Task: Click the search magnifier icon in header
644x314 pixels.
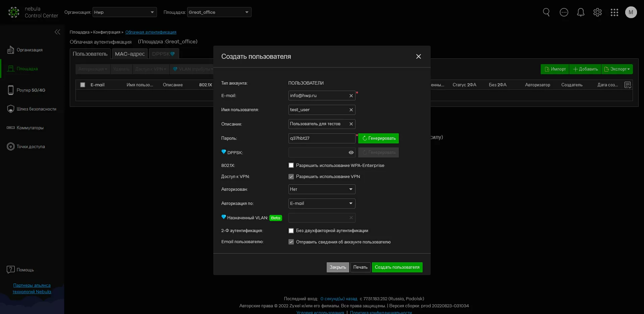Action: point(546,12)
